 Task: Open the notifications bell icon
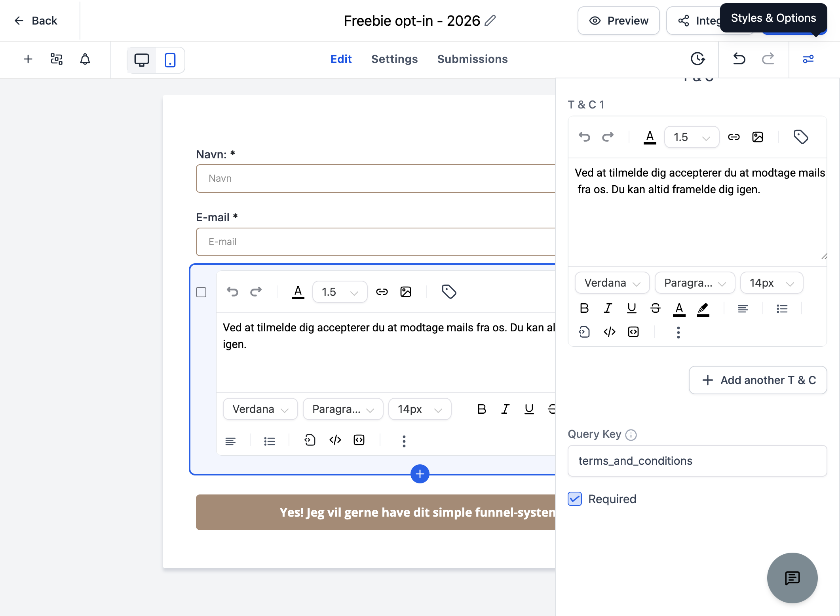point(85,59)
